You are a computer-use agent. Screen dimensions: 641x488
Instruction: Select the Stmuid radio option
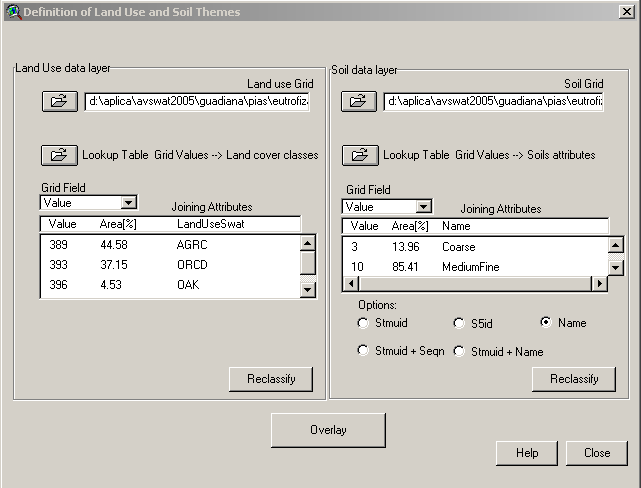coord(362,323)
